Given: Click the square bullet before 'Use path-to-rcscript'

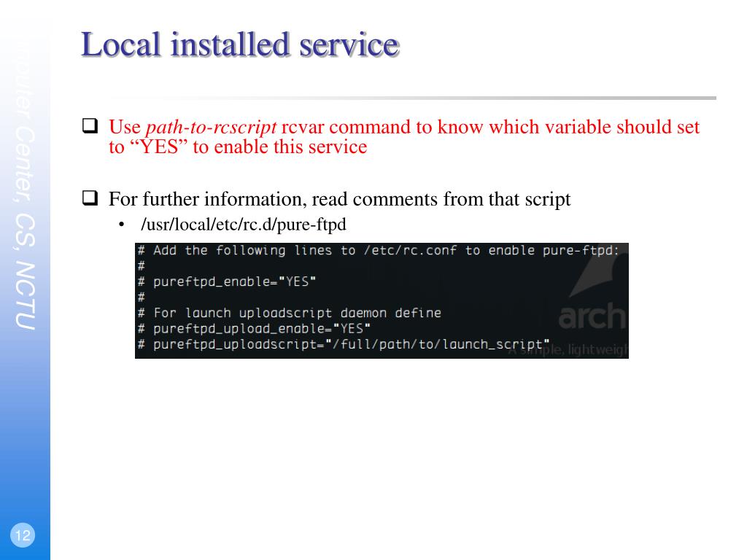Looking at the screenshot, I should pyautogui.click(x=90, y=125).
